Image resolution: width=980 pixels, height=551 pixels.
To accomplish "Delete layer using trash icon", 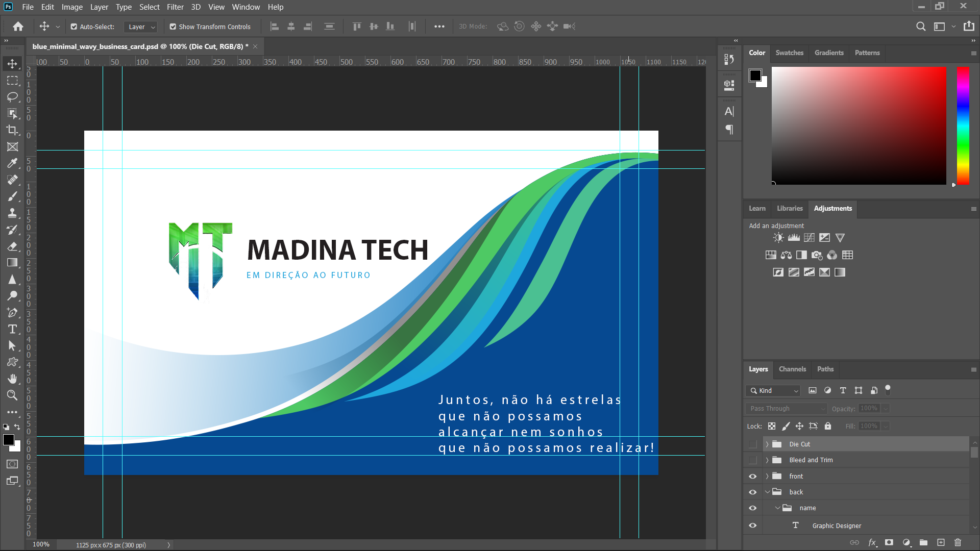I will [x=958, y=542].
